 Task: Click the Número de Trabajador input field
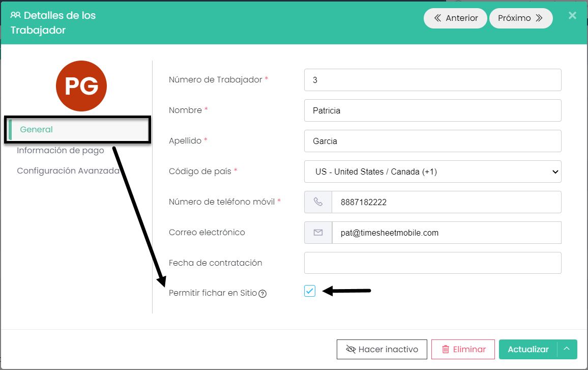pyautogui.click(x=432, y=80)
